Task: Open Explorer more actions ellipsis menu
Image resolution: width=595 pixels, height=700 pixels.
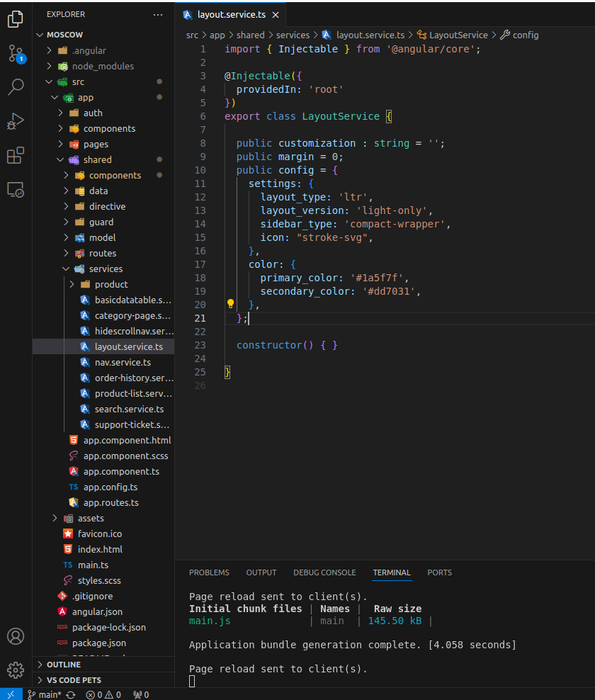Action: 157,14
